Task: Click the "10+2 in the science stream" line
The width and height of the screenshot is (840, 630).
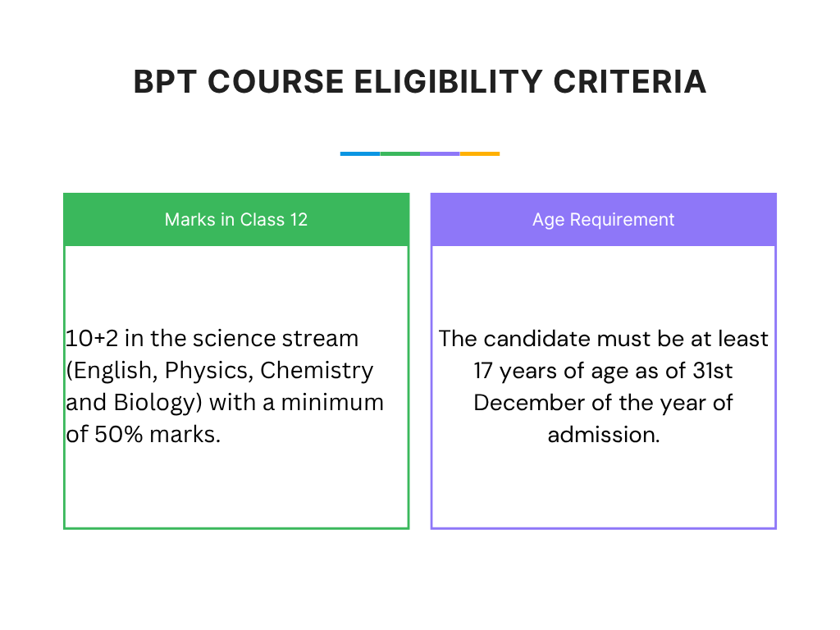Action: [212, 338]
